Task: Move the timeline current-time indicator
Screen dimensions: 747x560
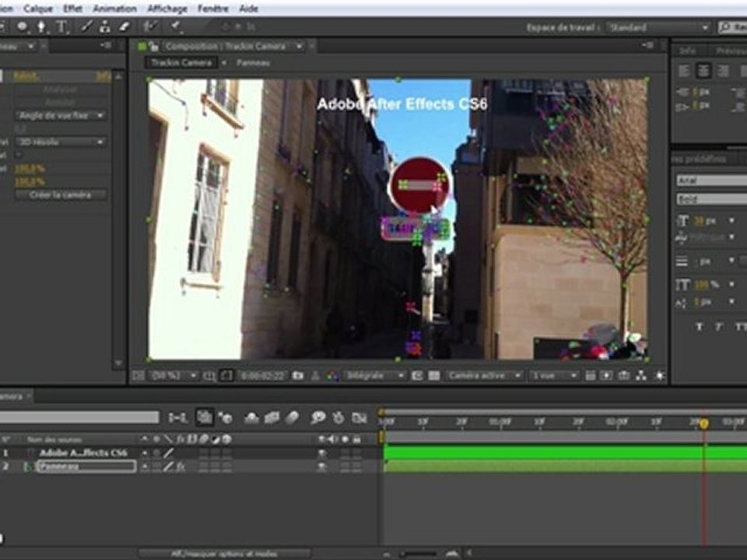Action: [x=703, y=423]
